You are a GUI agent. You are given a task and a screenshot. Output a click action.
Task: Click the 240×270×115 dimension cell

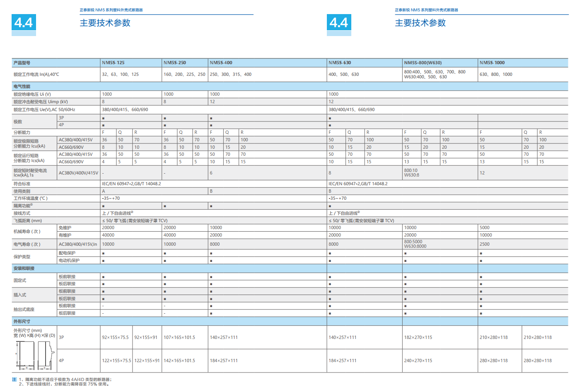pyautogui.click(x=418, y=361)
